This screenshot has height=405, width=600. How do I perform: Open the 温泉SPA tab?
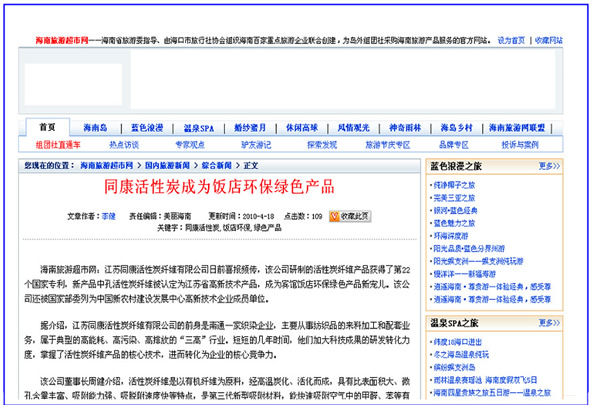pos(201,128)
